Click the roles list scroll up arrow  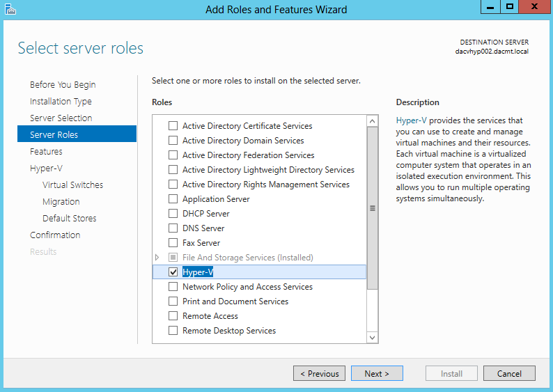(372, 121)
